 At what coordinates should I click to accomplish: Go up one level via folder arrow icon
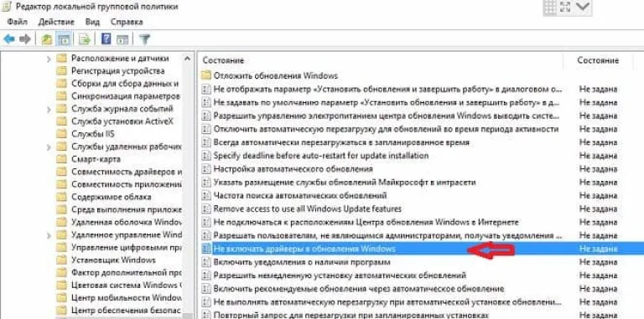(x=47, y=39)
